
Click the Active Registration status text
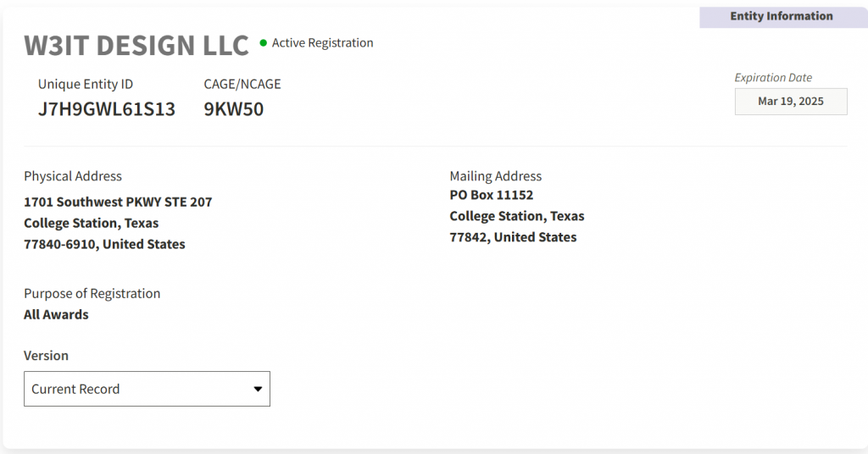[322, 43]
